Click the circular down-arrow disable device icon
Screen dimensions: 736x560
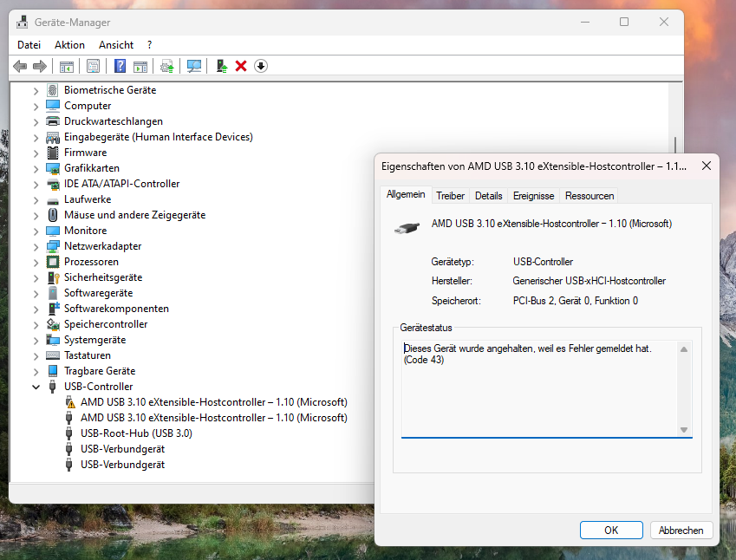coord(261,66)
